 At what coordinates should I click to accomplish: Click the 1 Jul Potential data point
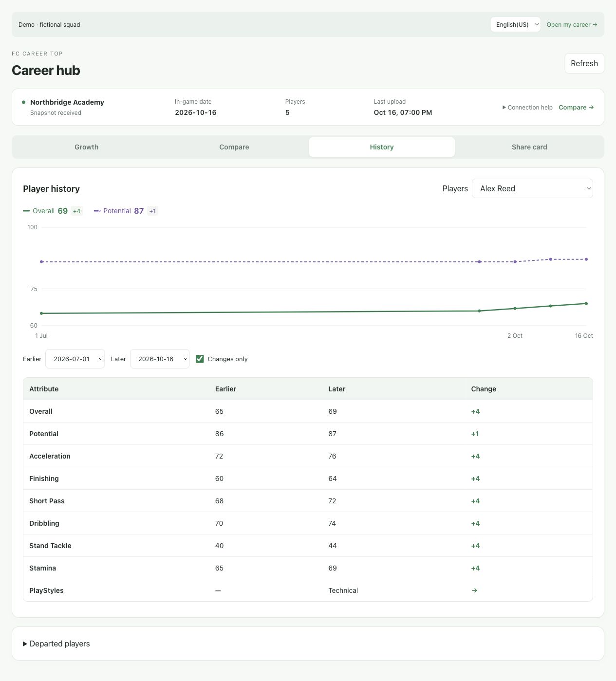[x=41, y=262]
